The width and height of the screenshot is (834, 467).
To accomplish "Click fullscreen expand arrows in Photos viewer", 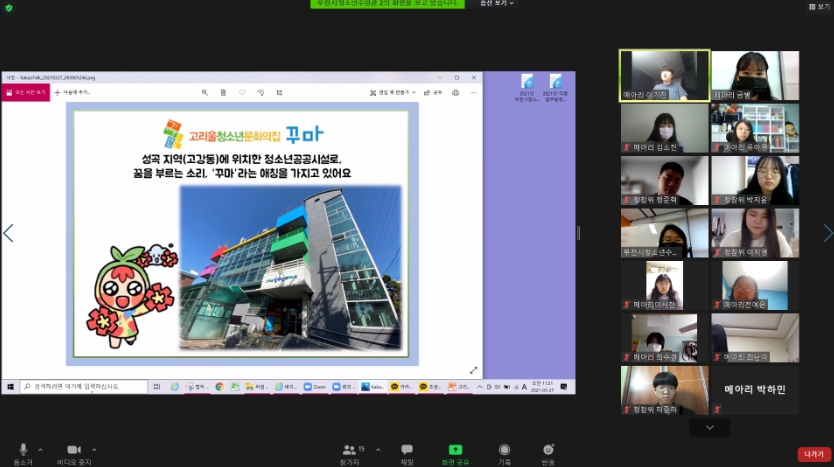I will [473, 370].
